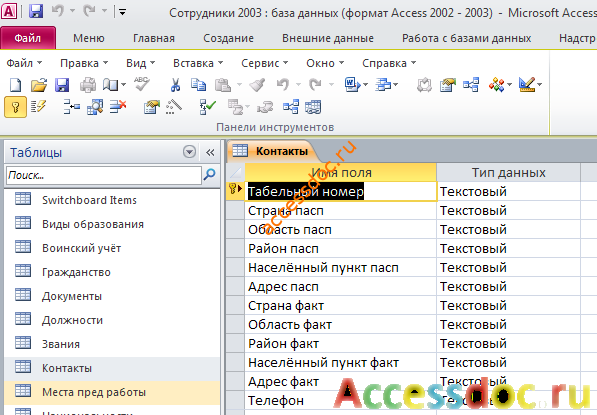The height and width of the screenshot is (415, 597).
Task: Expand the Таблицы navigation pane category dropdown
Action: point(189,152)
